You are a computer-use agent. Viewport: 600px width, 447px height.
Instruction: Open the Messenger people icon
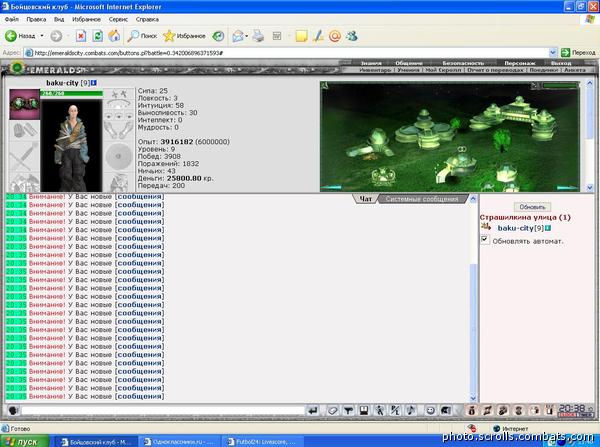point(352,36)
